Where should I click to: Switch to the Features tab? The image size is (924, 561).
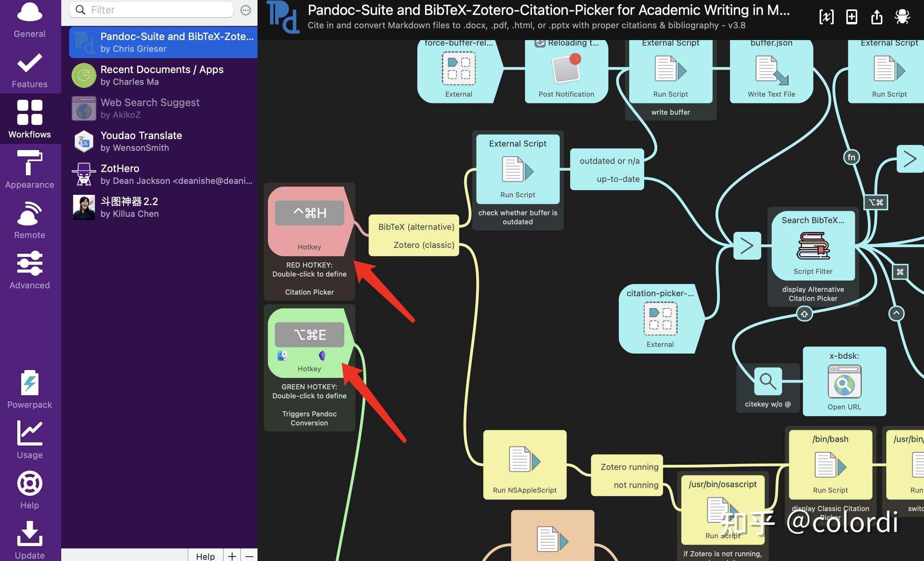click(30, 70)
